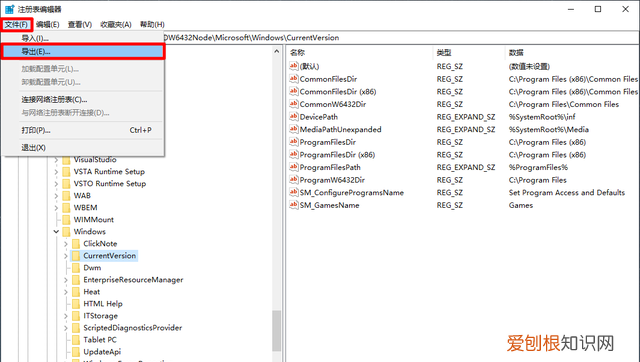The image size is (640, 362).
Task: Expand the VSTA Runtime Setup node
Action: pyautogui.click(x=56, y=172)
